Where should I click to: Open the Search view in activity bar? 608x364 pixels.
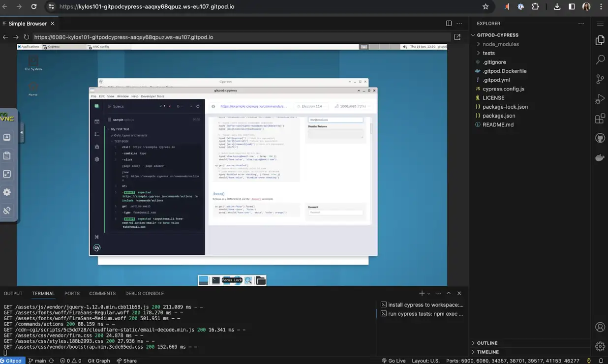600,60
